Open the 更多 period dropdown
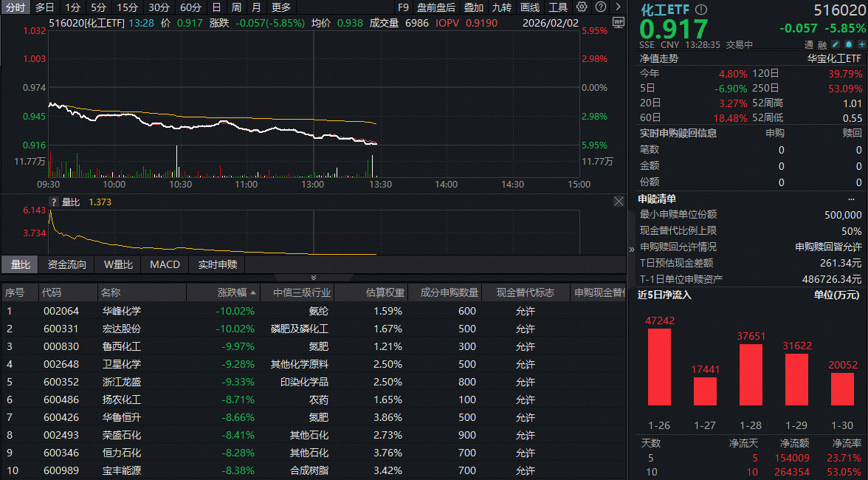868x480 pixels. (282, 7)
